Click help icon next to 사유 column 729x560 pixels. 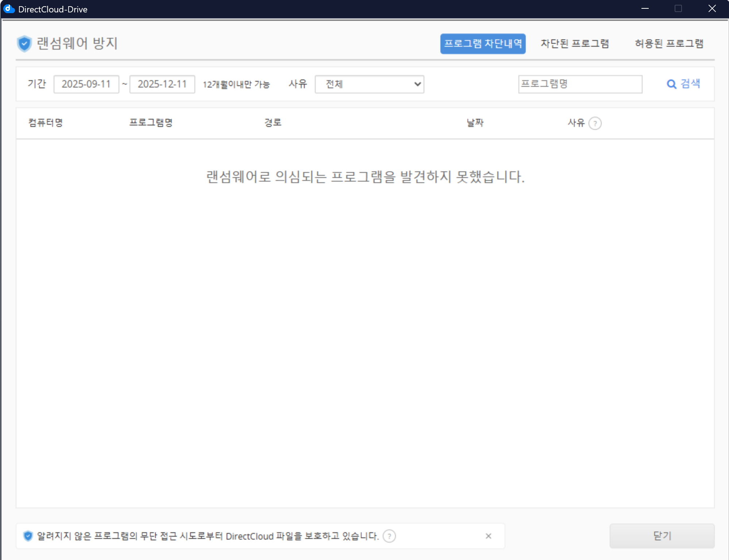(595, 123)
